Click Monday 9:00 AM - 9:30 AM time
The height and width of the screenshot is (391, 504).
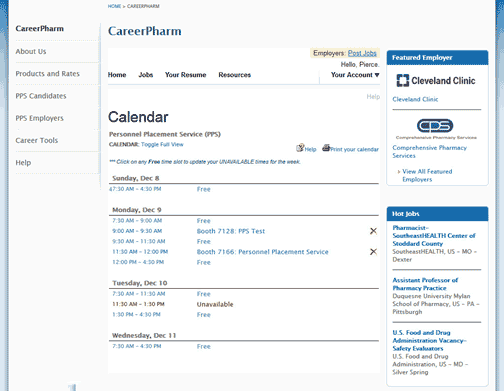[x=137, y=231]
